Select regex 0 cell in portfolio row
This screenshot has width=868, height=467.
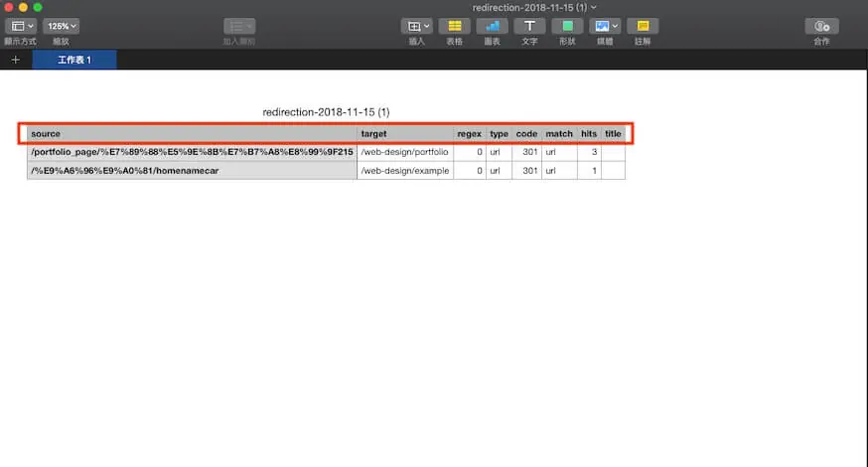point(470,152)
